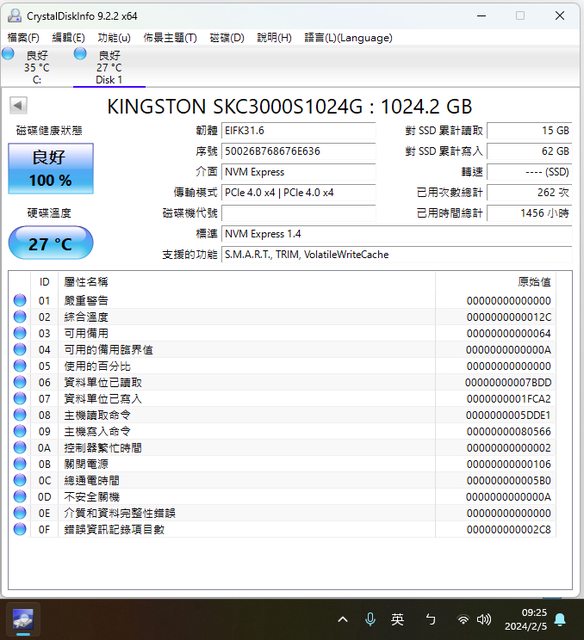Click the total host writes 62 GB value

tap(530, 151)
